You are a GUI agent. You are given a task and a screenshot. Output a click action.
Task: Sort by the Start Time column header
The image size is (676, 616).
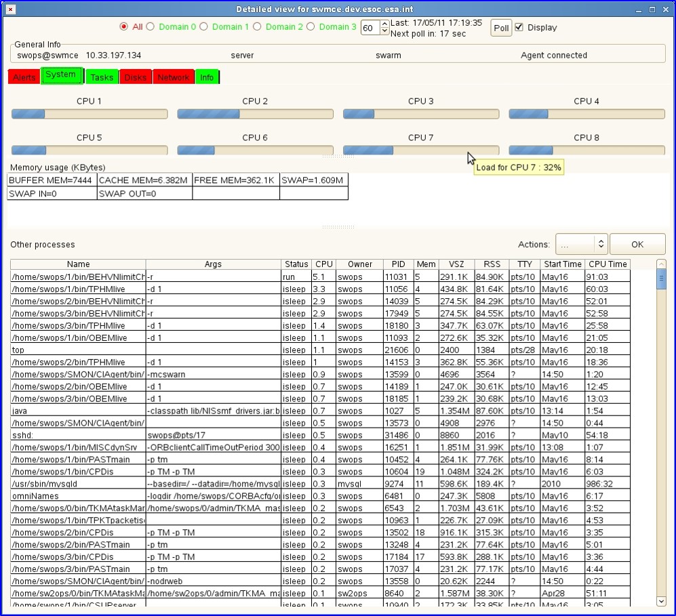(x=563, y=264)
